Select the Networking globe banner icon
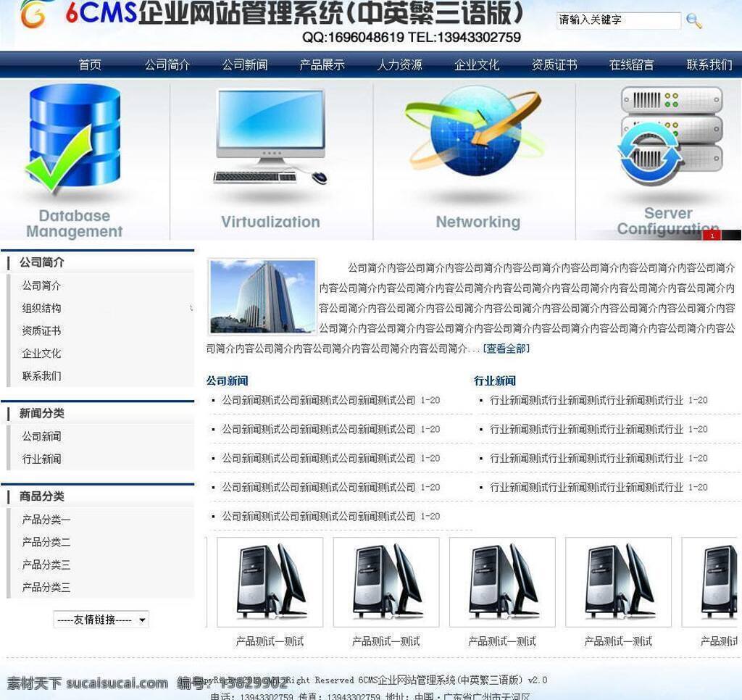 pos(475,130)
